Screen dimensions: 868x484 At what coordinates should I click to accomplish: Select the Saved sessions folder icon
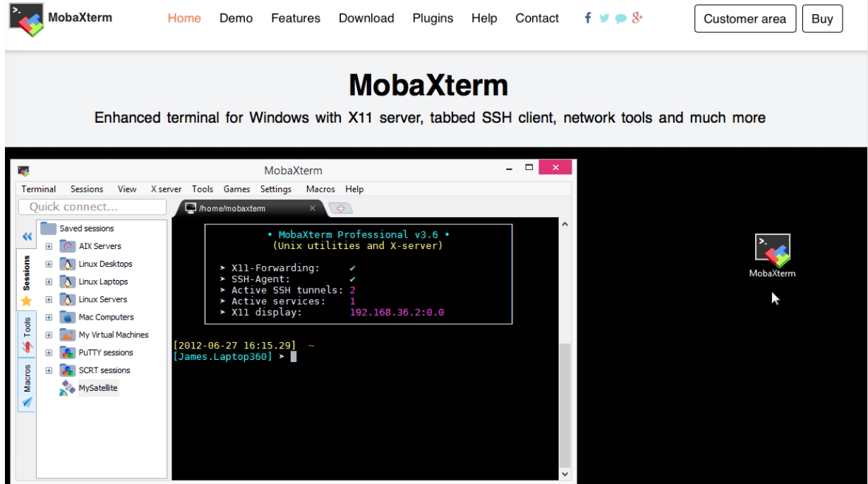coord(48,229)
